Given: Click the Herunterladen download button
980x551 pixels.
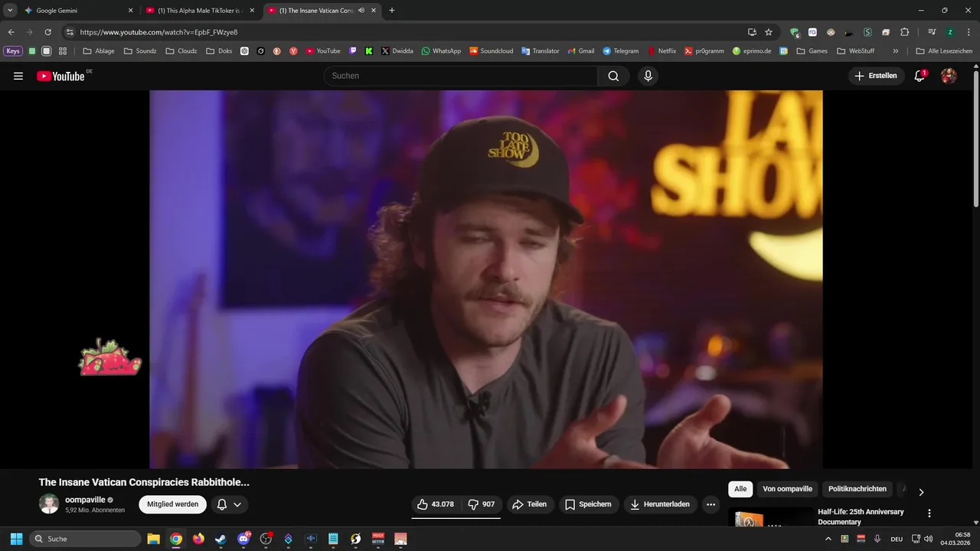Looking at the screenshot, I should tap(660, 504).
